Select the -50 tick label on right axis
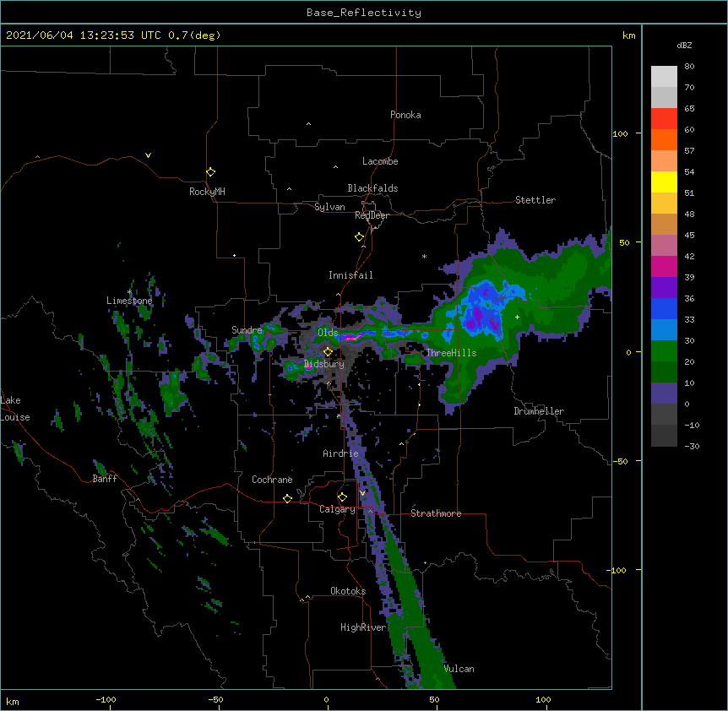Viewport: 728px width, 711px height. click(620, 461)
